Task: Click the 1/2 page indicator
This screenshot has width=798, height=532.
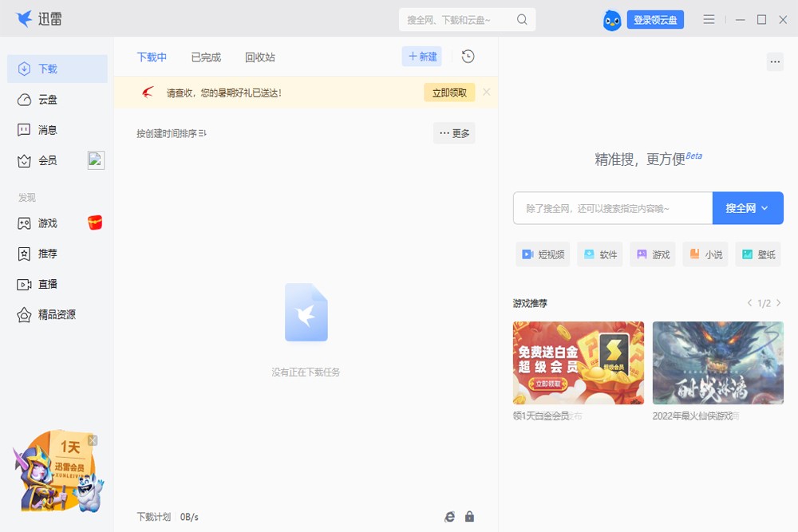Action: (x=764, y=303)
